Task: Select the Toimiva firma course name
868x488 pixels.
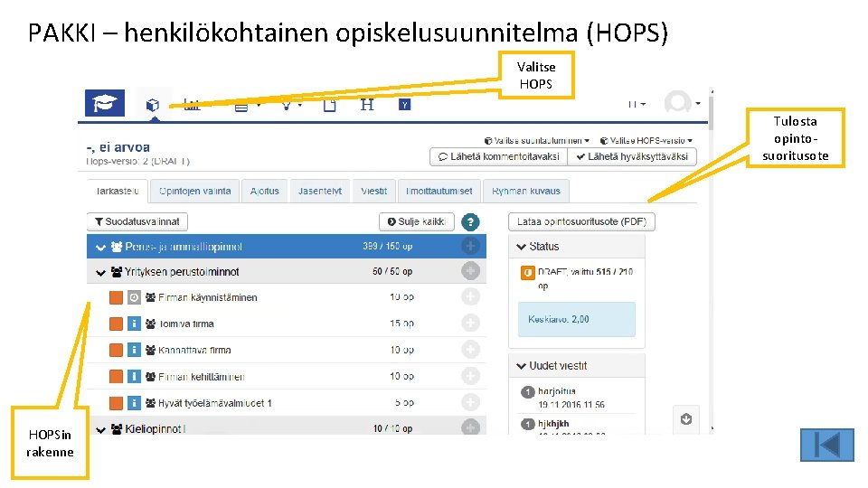Action: [x=186, y=324]
